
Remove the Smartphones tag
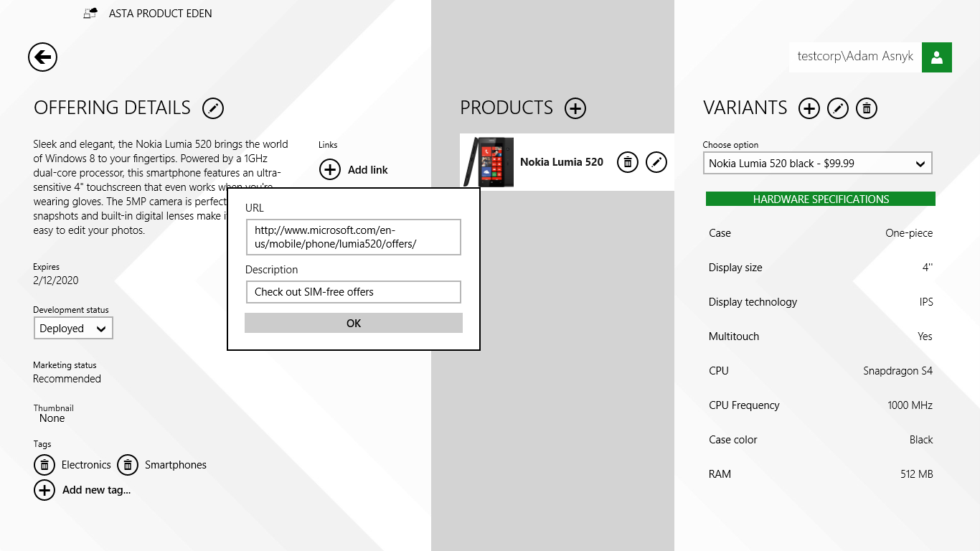(128, 465)
